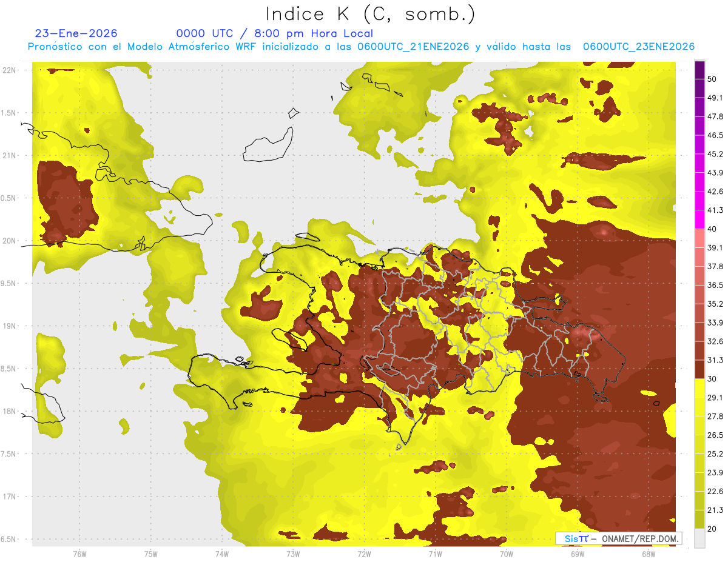Click the colorbar value "50"
The height and width of the screenshot is (562, 728).
point(713,79)
